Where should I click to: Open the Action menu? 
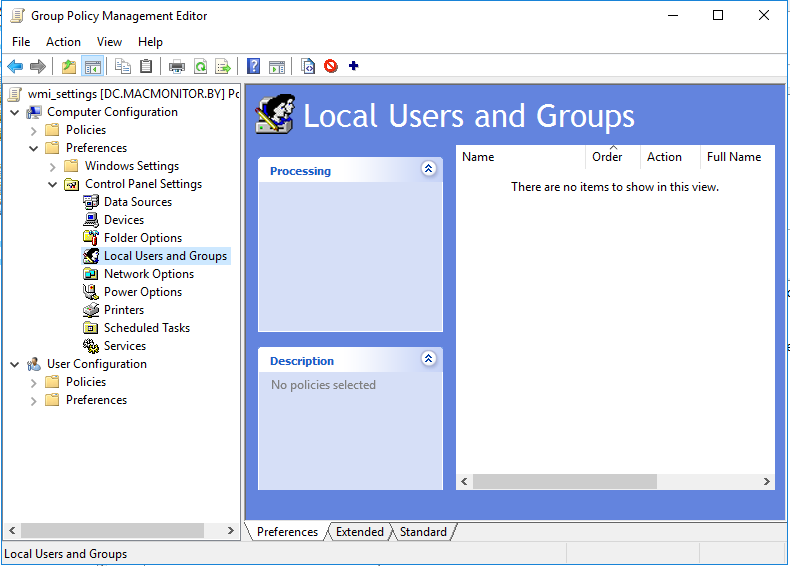coord(63,42)
